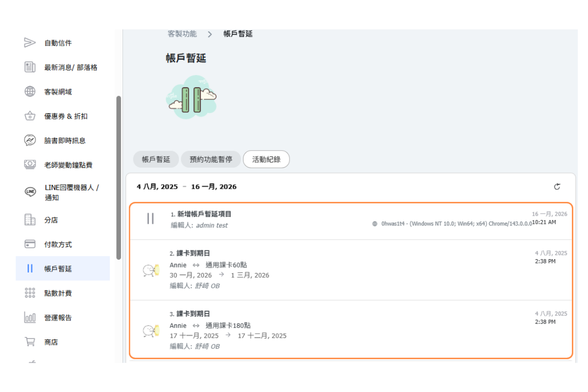The width and height of the screenshot is (588, 392).
Task: Open the 最新消息/部落格 newspaper icon
Action: (x=30, y=67)
